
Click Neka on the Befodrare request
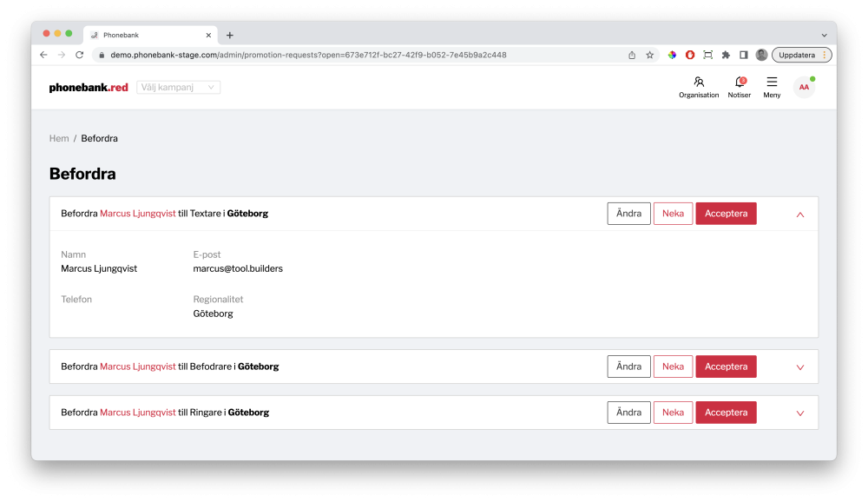[673, 367]
